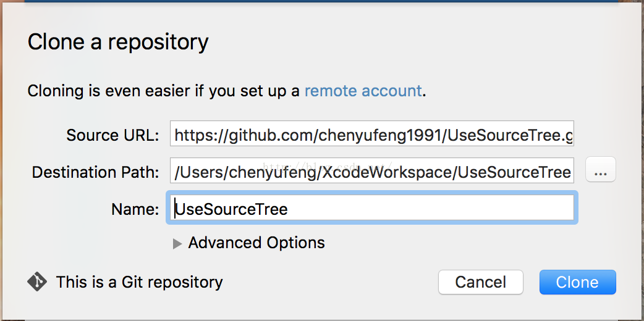Image resolution: width=644 pixels, height=321 pixels.
Task: Expand the Advanced Options disclosure triangle
Action: pos(177,243)
